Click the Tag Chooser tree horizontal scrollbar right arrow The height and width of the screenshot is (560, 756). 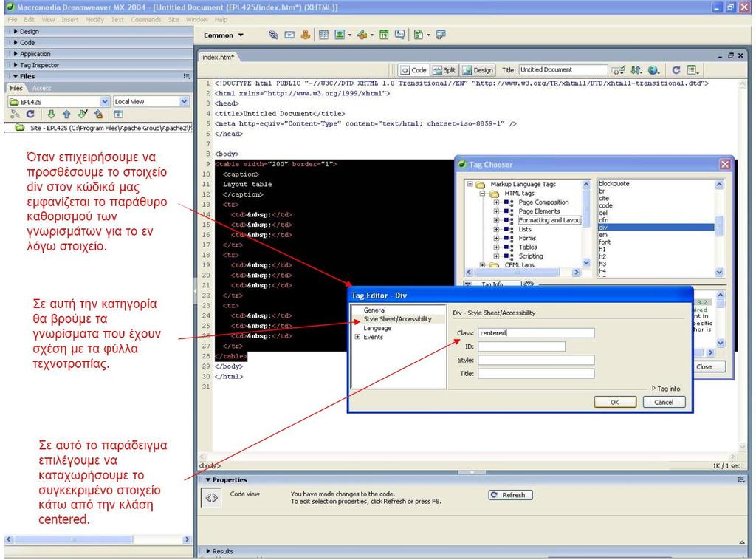[576, 273]
